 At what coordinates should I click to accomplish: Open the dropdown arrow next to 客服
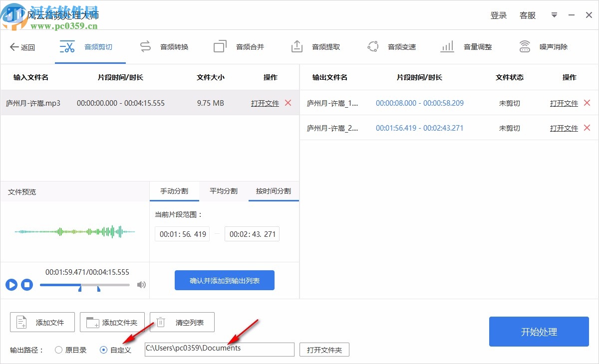pyautogui.click(x=554, y=15)
